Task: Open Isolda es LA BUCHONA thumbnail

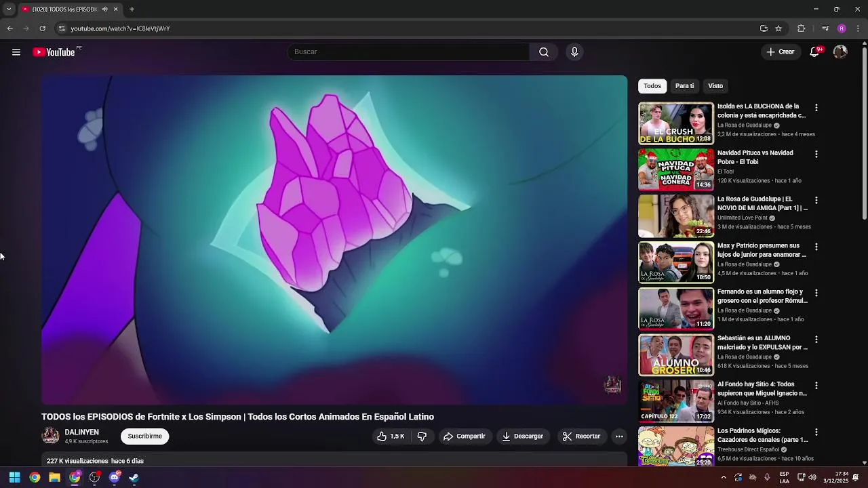Action: 676,123
